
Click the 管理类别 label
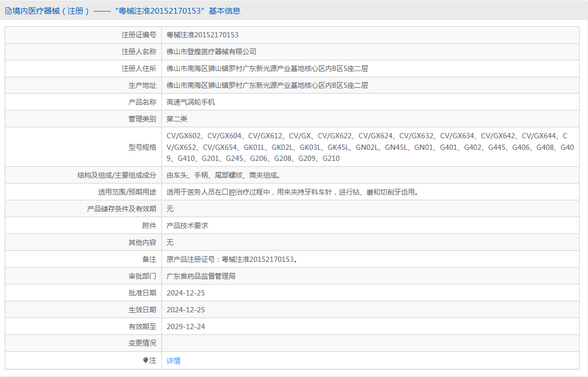142,119
